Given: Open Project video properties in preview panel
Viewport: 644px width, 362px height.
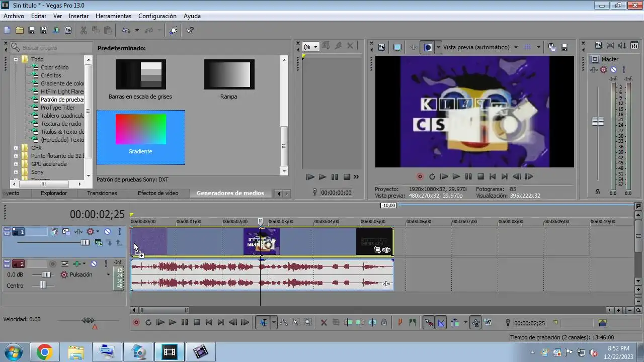Looking at the screenshot, I should pyautogui.click(x=381, y=47).
